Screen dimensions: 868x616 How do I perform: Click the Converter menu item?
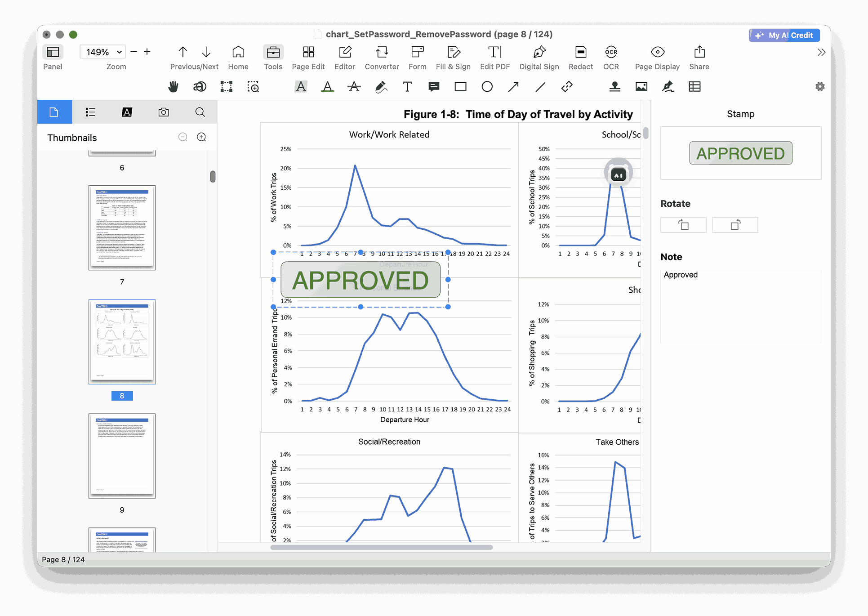pos(383,58)
